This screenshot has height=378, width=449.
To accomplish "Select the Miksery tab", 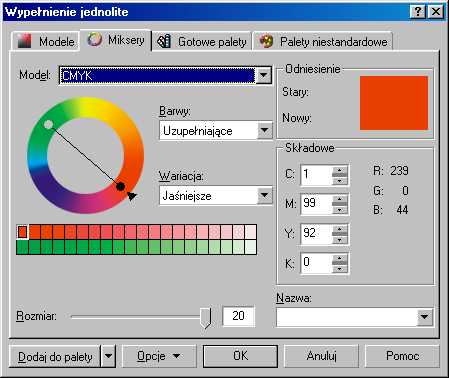I will point(115,40).
